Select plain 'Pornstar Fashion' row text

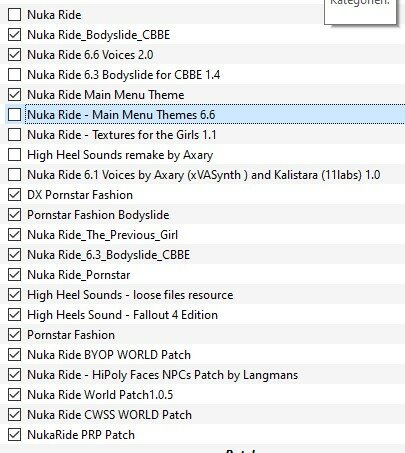point(71,335)
